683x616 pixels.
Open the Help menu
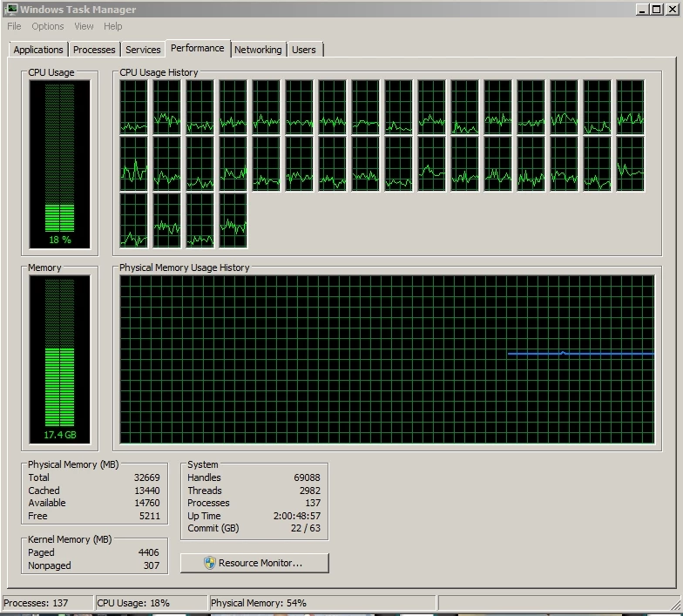pyautogui.click(x=113, y=26)
